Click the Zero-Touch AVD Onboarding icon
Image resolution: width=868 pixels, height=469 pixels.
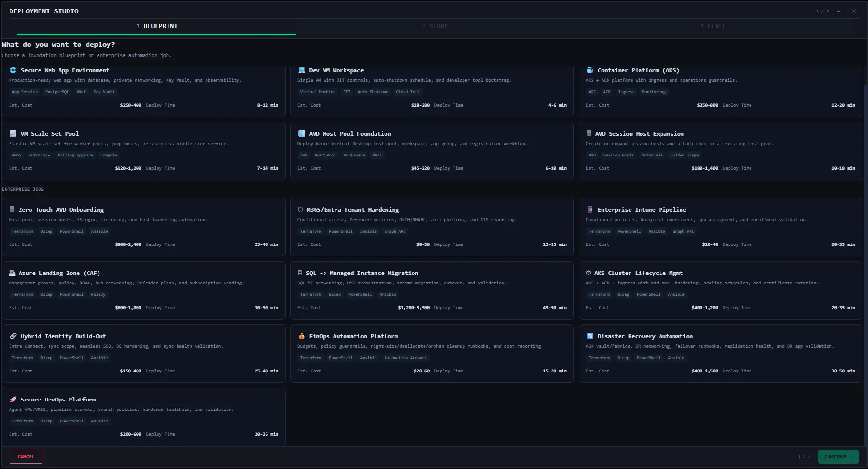click(12, 210)
